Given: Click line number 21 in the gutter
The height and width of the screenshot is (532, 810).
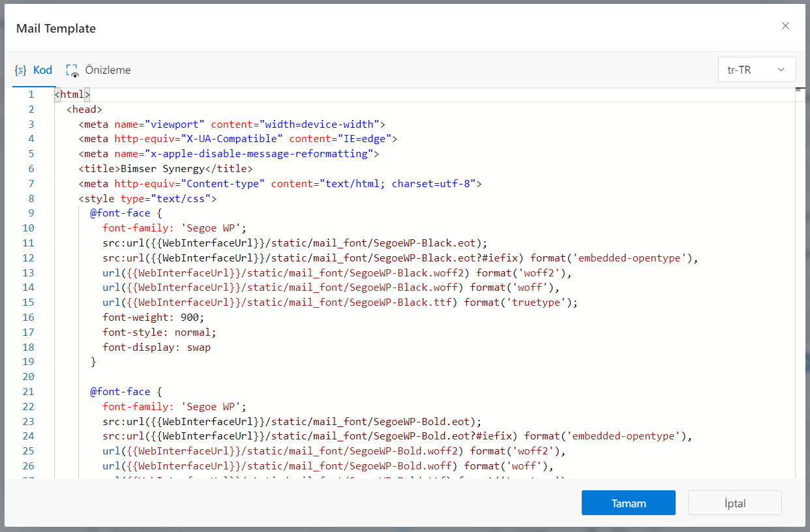Looking at the screenshot, I should (28, 392).
